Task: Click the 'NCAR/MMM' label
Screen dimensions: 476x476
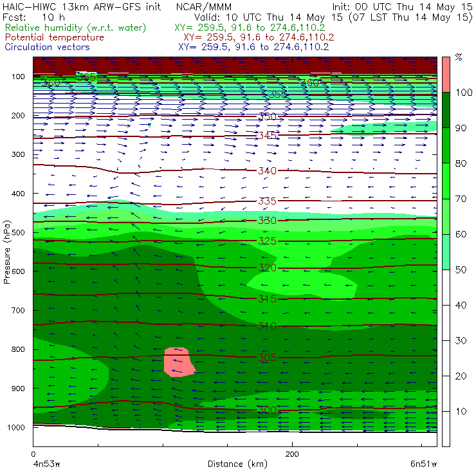Action: (204, 6)
